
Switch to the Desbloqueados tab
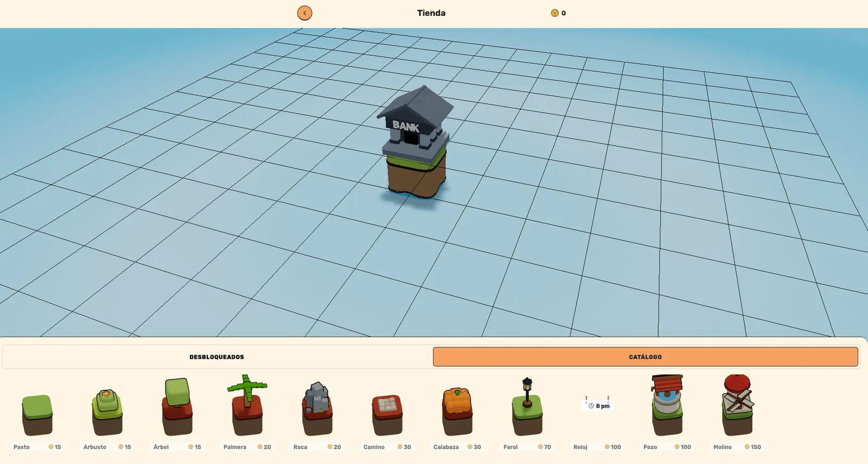(x=217, y=357)
